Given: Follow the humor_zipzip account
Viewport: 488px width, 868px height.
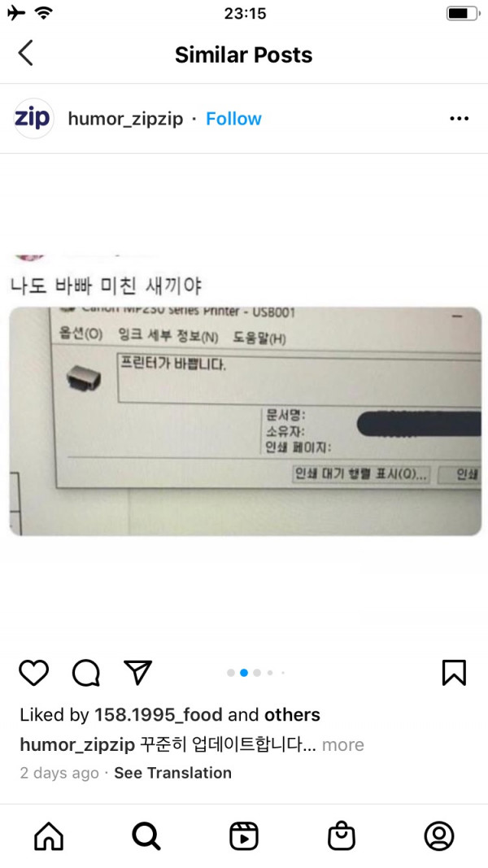Looking at the screenshot, I should coord(233,119).
